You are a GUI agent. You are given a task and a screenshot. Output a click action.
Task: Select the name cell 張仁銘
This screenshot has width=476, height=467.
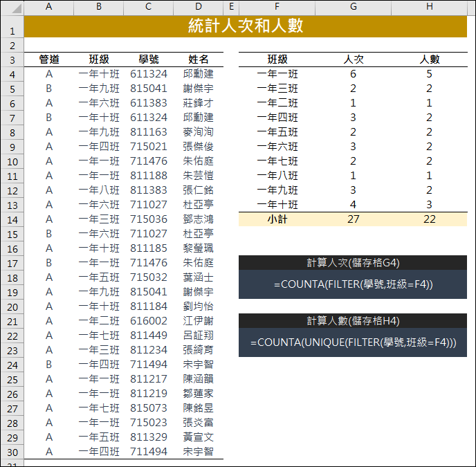pyautogui.click(x=199, y=190)
